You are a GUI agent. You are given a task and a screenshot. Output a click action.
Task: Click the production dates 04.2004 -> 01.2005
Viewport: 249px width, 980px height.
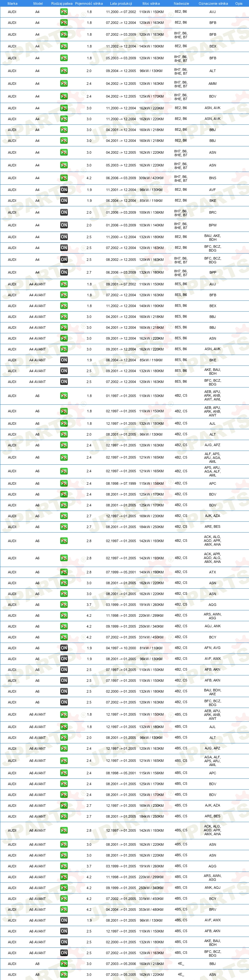[x=121, y=909]
